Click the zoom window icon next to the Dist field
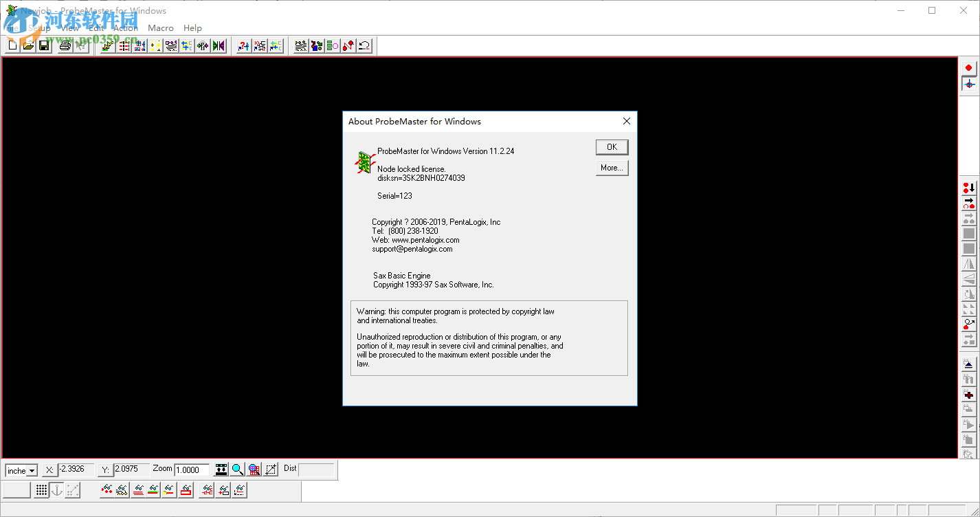 (x=271, y=469)
